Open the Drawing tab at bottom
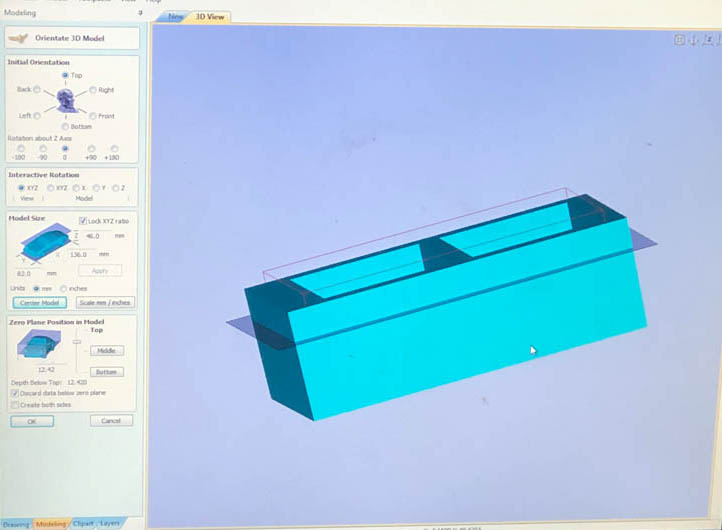This screenshot has width=722, height=530. pos(16,524)
